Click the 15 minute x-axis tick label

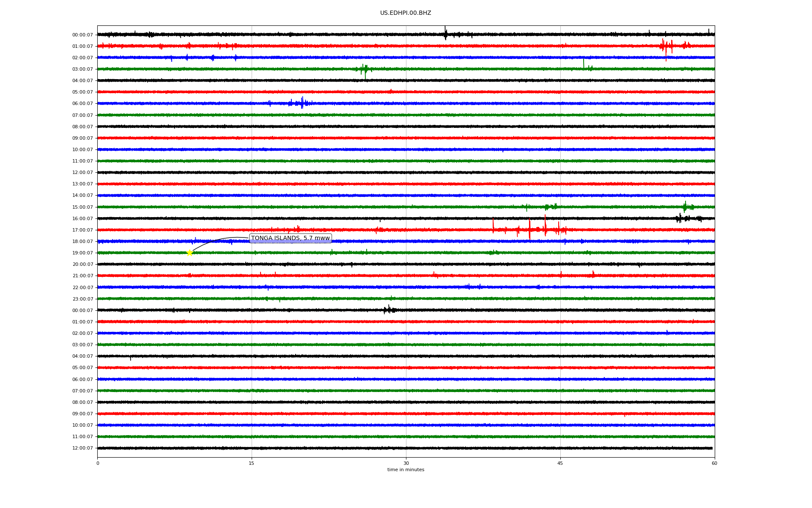coord(252,463)
